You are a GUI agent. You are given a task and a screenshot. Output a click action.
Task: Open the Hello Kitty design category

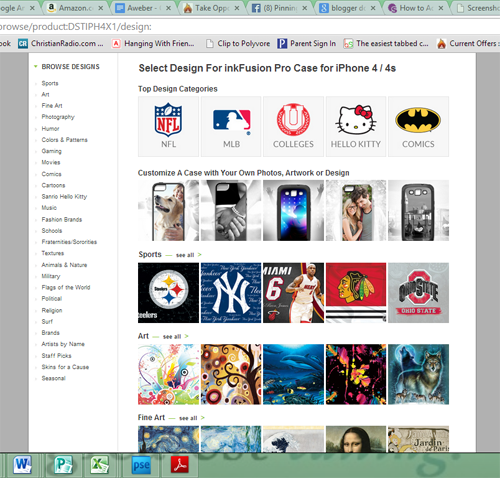356,127
